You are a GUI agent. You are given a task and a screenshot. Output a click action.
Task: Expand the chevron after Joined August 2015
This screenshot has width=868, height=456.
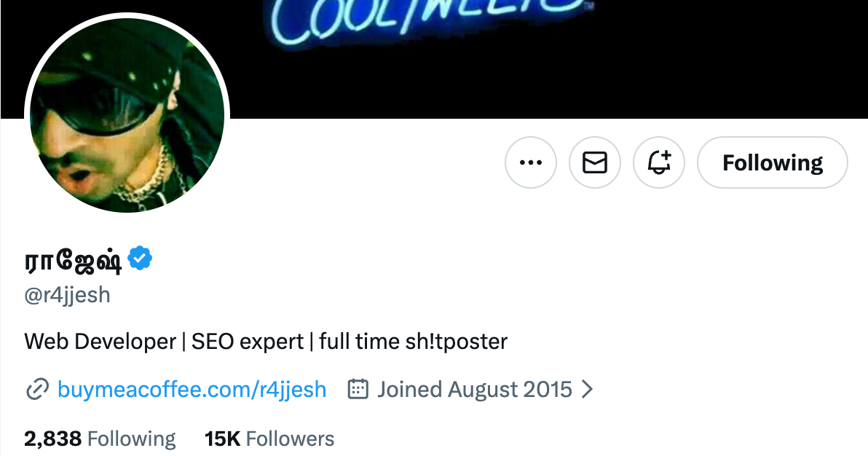(x=588, y=390)
